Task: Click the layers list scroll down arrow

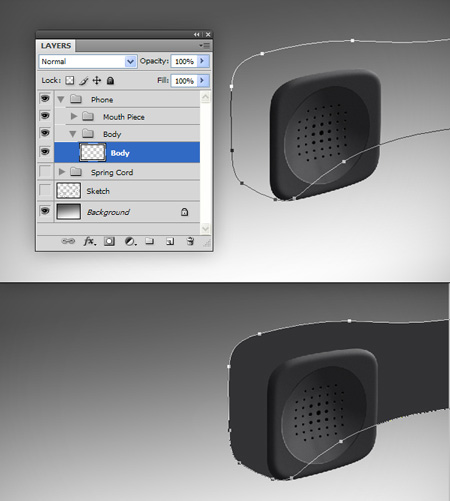Action: pos(205,229)
